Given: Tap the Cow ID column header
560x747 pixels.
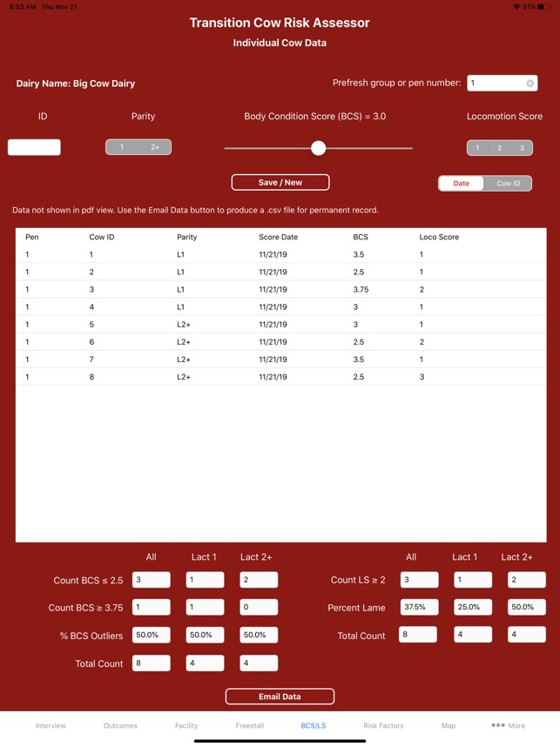Looking at the screenshot, I should (x=102, y=237).
